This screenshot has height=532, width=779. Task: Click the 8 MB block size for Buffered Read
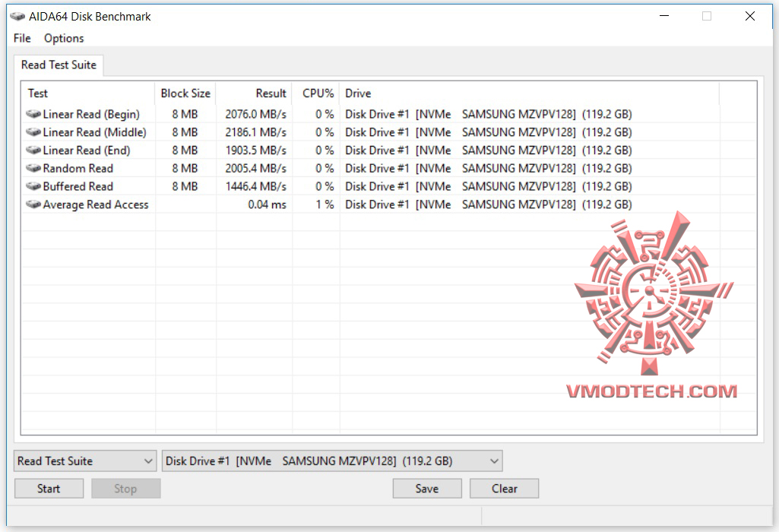(185, 186)
